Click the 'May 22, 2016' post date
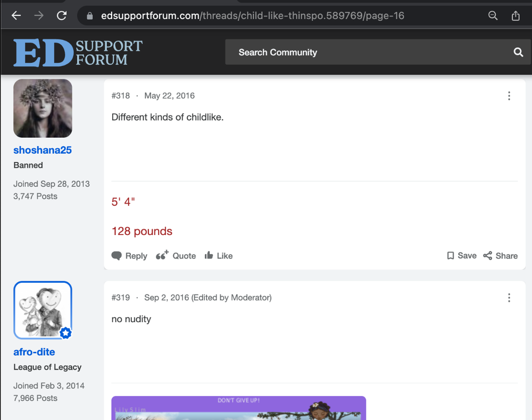Screen dimensions: 532x420 tap(169, 96)
